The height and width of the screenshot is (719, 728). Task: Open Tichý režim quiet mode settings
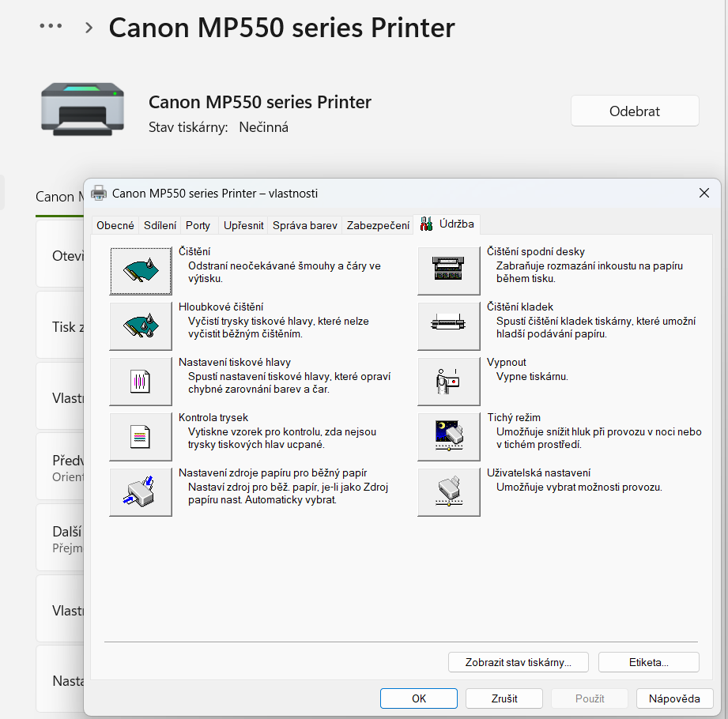(448, 437)
